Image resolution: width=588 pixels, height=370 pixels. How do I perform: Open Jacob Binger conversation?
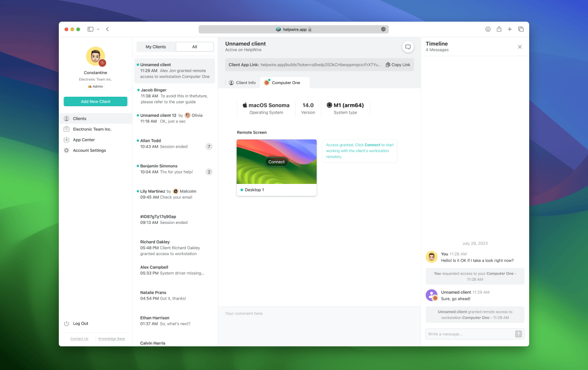175,96
